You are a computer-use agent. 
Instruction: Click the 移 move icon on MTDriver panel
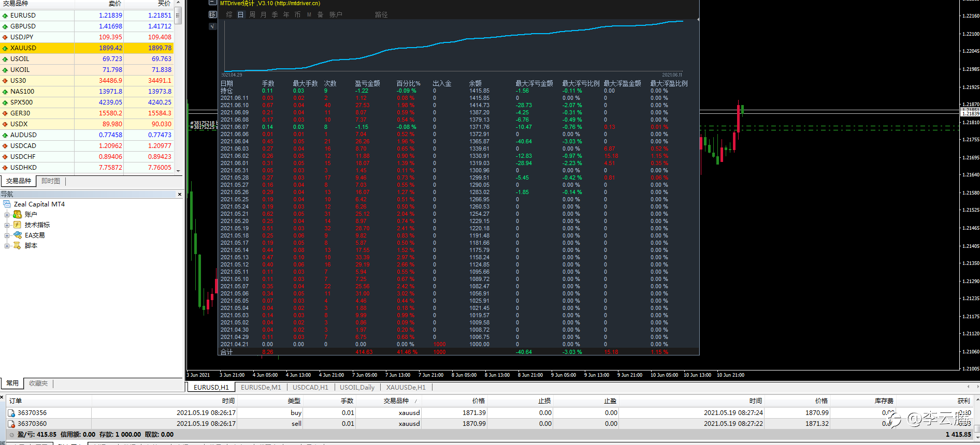tap(212, 14)
